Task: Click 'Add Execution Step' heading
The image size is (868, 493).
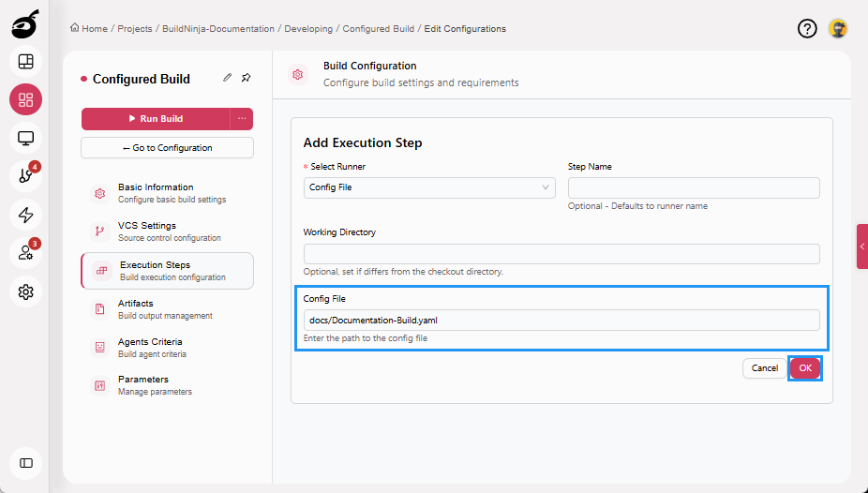Action: pos(363,142)
